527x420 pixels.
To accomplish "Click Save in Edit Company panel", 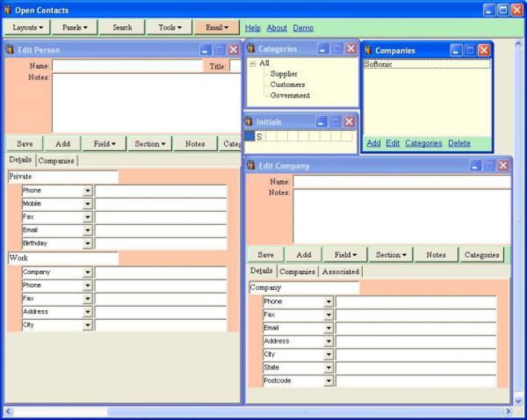I will coord(266,255).
